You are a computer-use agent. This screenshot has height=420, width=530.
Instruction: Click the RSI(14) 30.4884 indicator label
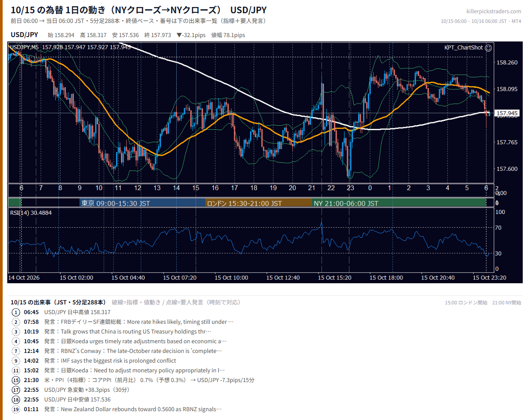point(31,213)
